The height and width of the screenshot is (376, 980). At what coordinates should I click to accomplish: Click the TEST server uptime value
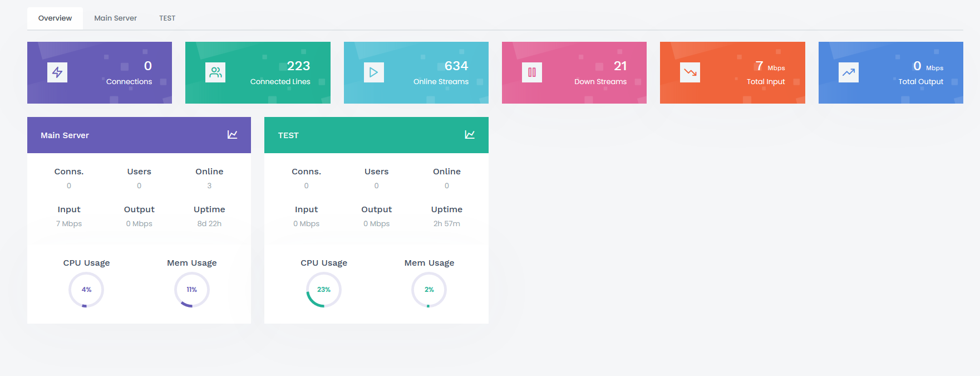[446, 224]
